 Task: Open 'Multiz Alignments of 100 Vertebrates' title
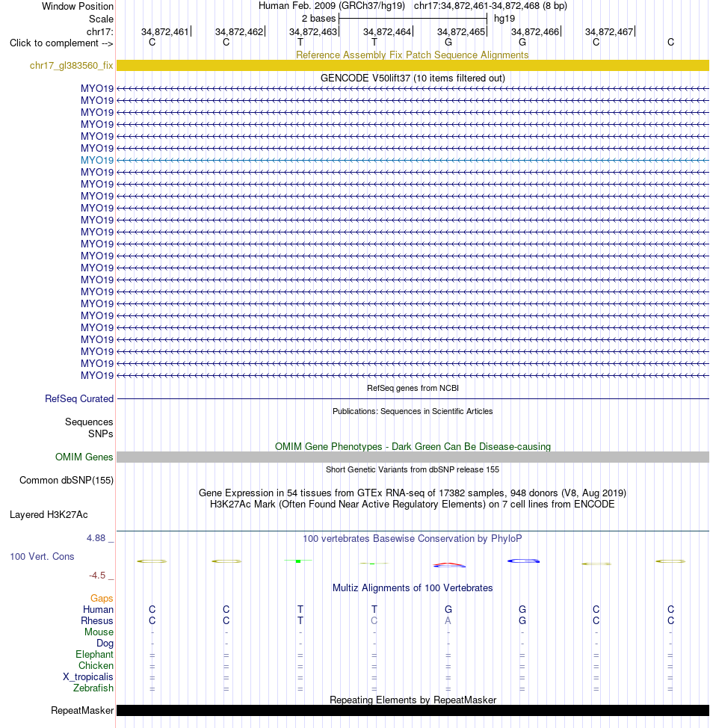(413, 587)
